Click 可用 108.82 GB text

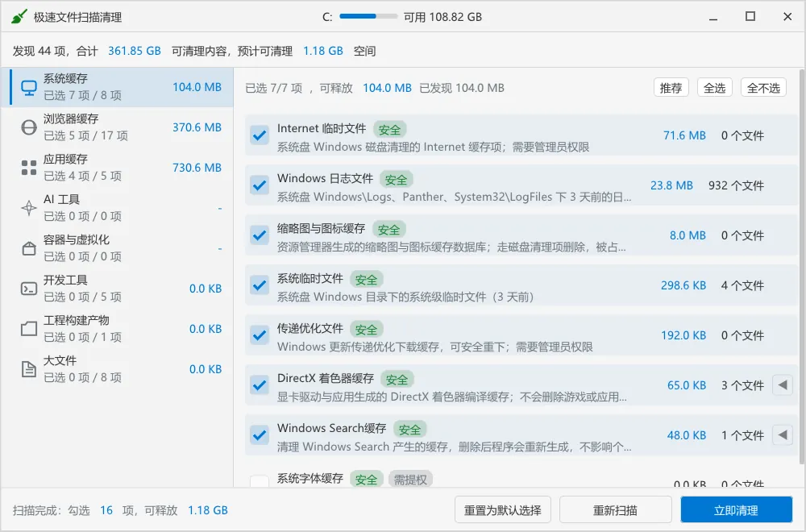pos(442,17)
